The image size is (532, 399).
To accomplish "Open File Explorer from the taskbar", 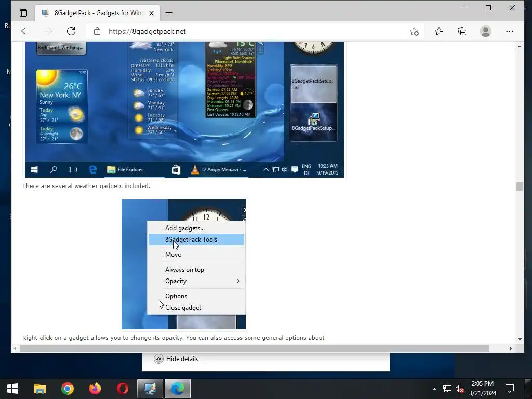I will [x=39, y=389].
